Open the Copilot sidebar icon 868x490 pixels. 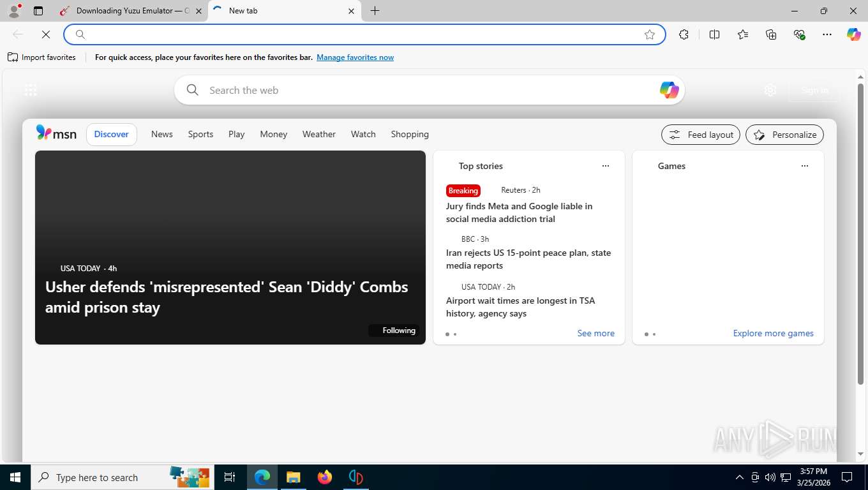(x=854, y=34)
